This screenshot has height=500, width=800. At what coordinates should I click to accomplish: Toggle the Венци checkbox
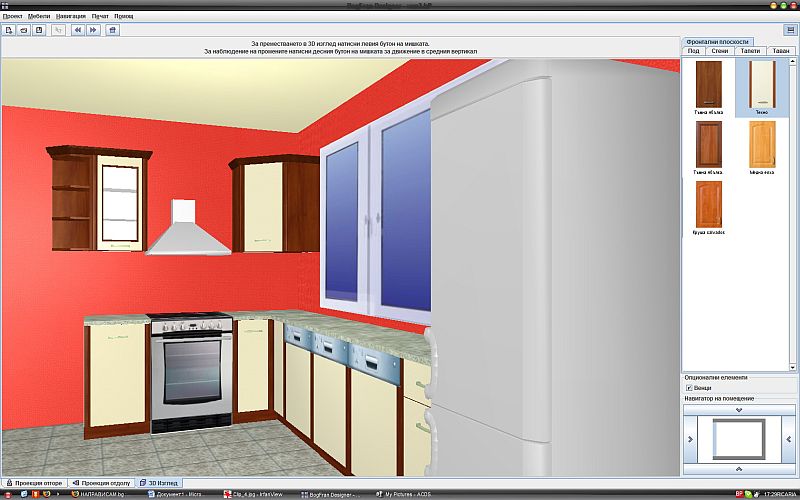tap(689, 388)
